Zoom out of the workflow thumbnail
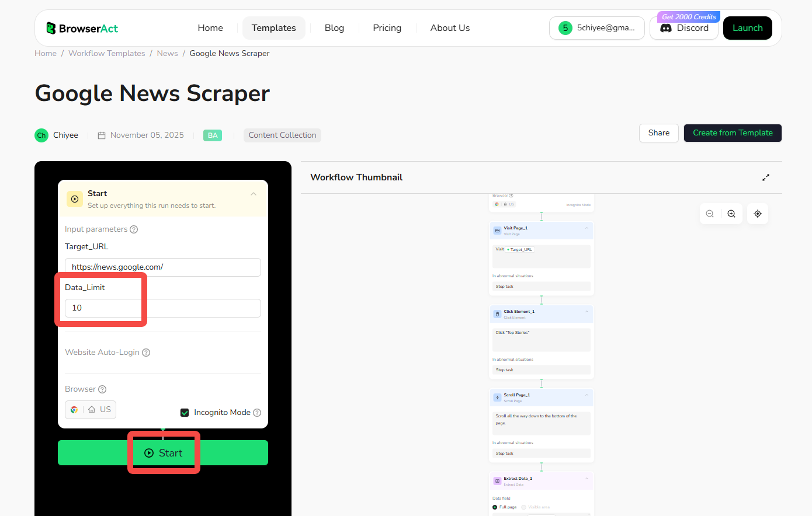Viewport: 812px width, 516px height. coord(710,214)
